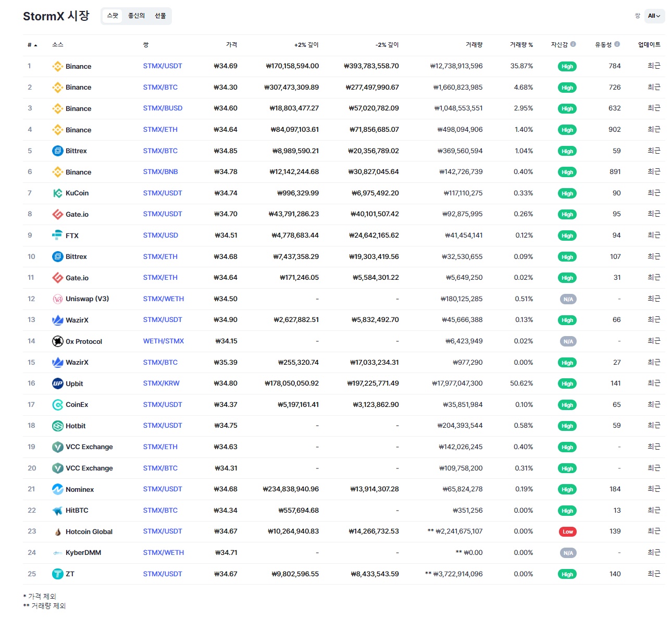The image size is (672, 619).
Task: Switch to the 선물 tab
Action: 160,16
